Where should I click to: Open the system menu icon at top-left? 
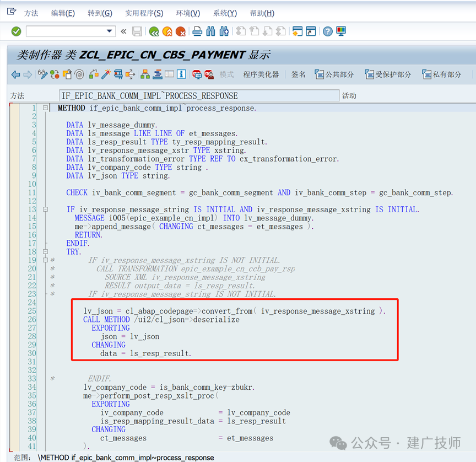[11, 12]
